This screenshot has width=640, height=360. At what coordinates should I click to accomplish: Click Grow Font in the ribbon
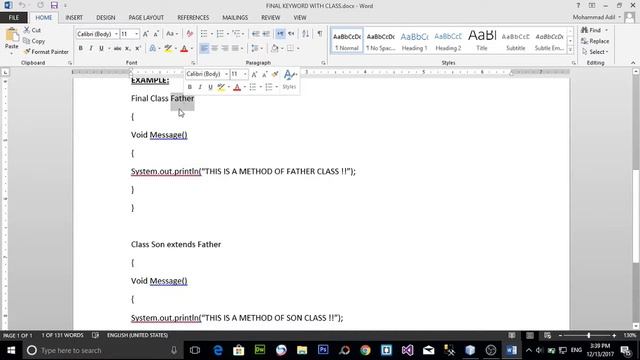coord(146,34)
